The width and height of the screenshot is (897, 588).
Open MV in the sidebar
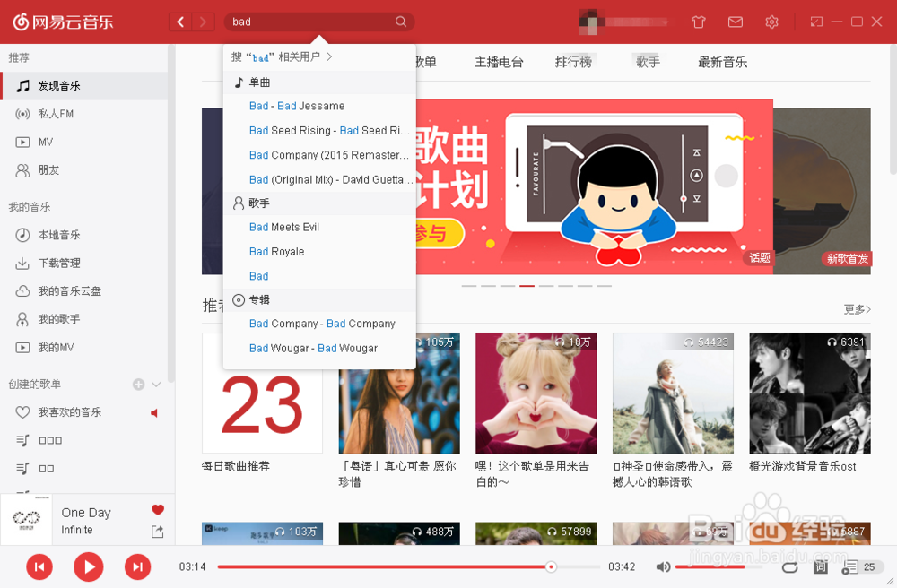(84, 142)
